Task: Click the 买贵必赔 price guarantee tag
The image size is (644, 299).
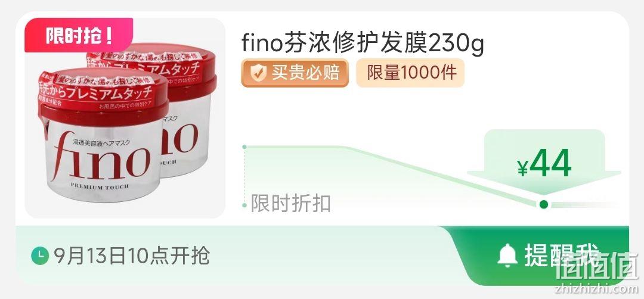Action: 295,73
